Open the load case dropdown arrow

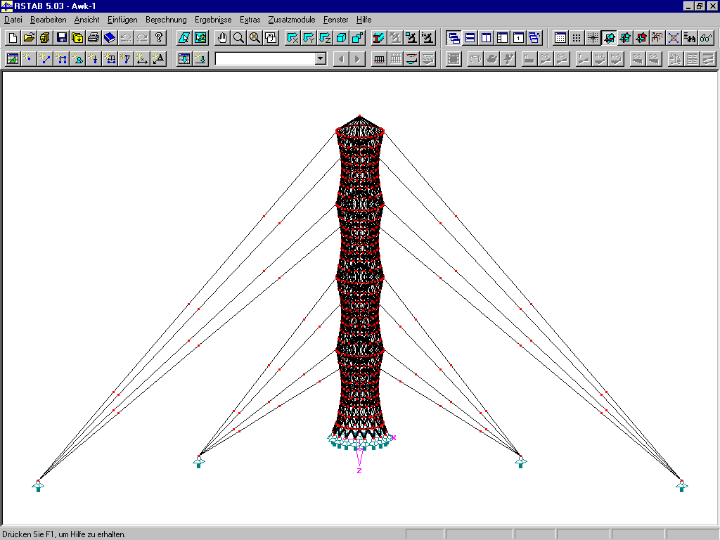[x=321, y=59]
